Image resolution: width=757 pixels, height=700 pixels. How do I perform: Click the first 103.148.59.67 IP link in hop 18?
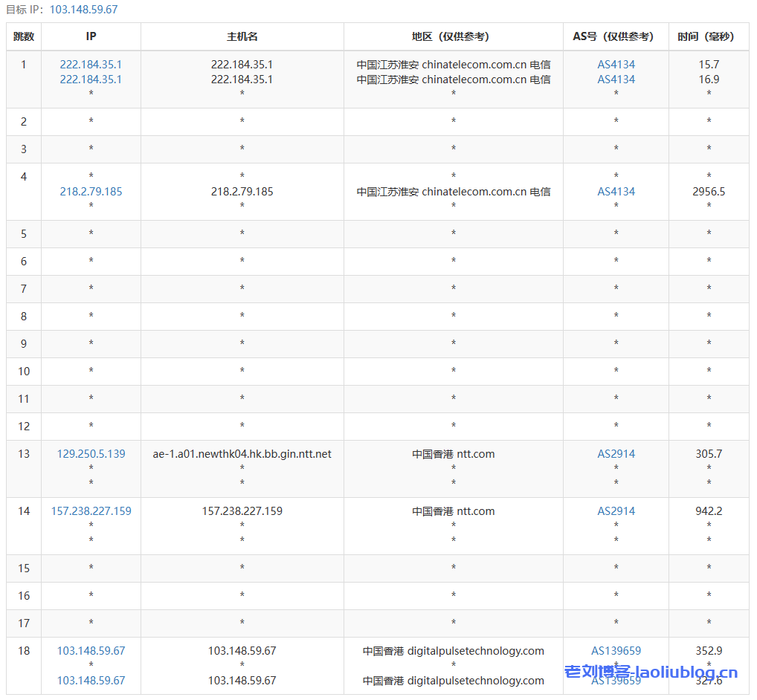point(91,651)
